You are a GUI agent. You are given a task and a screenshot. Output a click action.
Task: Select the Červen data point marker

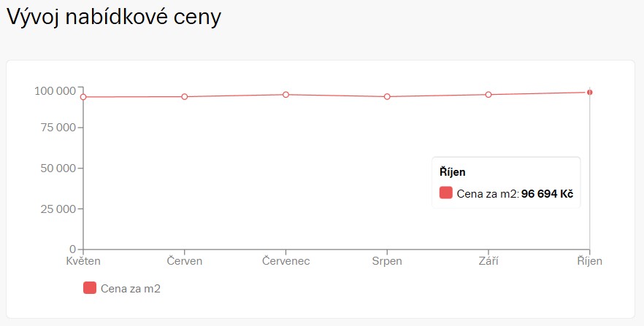(185, 97)
